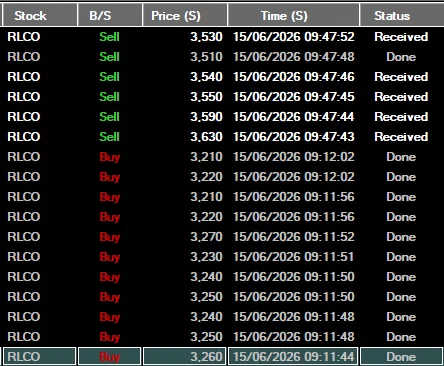Select price 3,220 in the 09:12:02 row
Viewport: 444px width, 366px height.
[x=206, y=177]
